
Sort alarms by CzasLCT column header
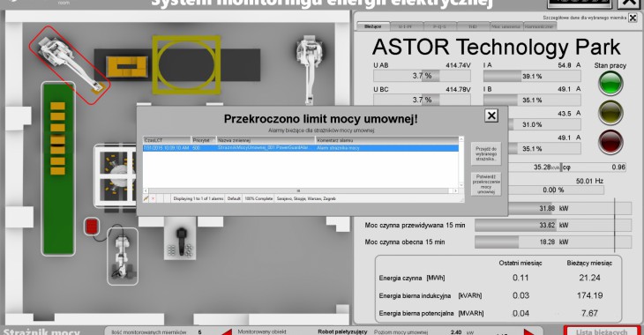pyautogui.click(x=167, y=140)
